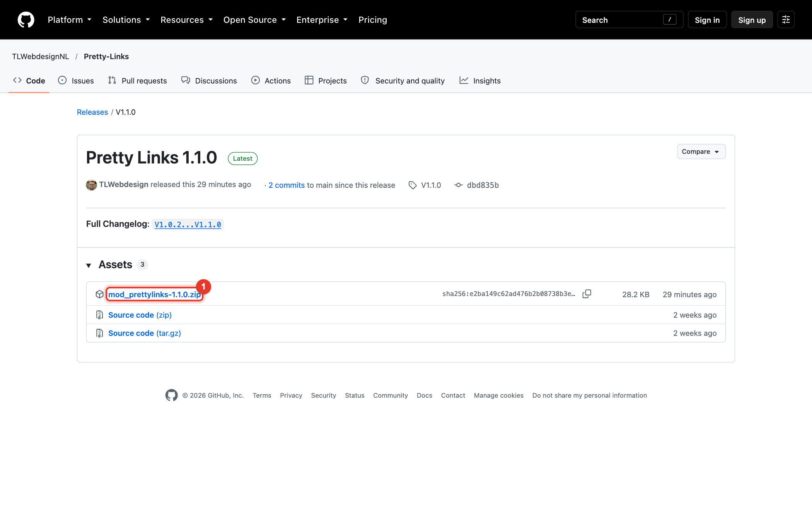The height and width of the screenshot is (514, 812).
Task: Download Source code (tar.gz)
Action: (145, 333)
